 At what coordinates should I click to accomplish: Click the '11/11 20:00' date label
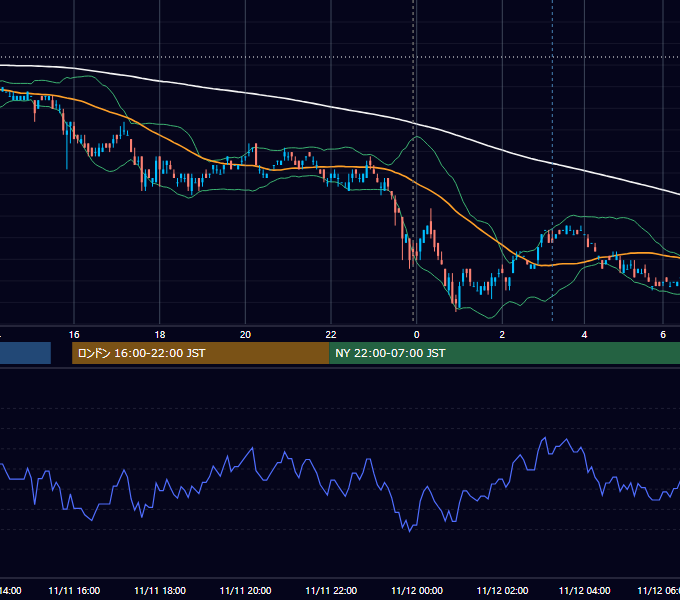tap(245, 590)
